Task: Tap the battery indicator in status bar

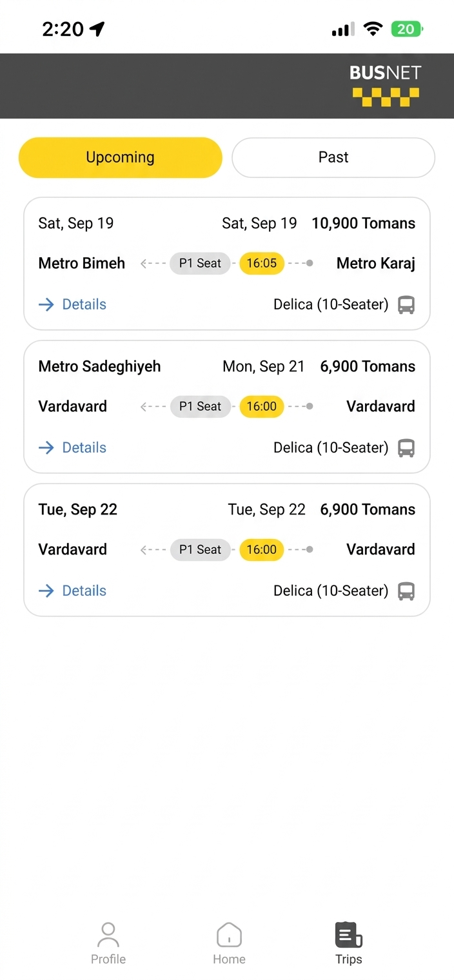Action: click(408, 29)
